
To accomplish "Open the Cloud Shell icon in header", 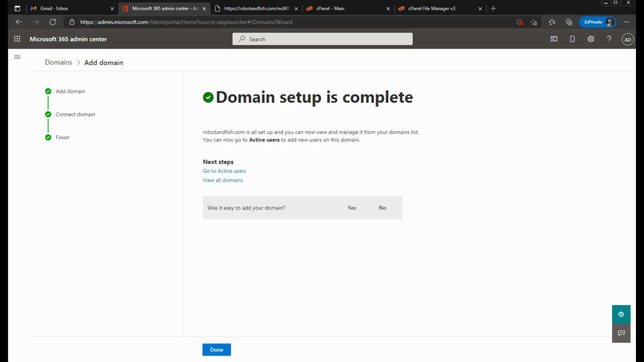I will pyautogui.click(x=554, y=39).
